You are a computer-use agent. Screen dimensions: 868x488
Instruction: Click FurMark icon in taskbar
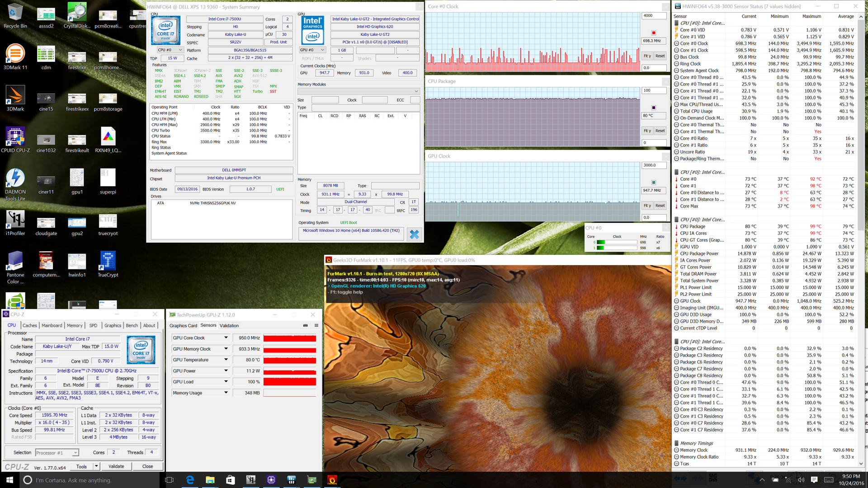(x=332, y=480)
